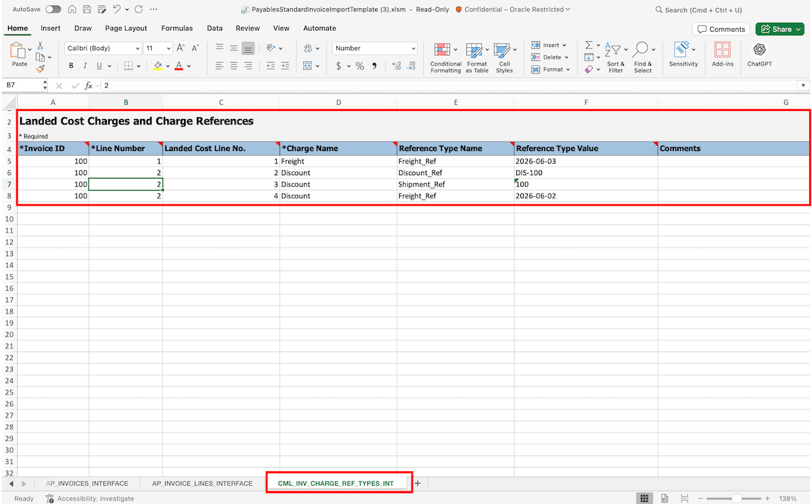Click the Home icon in title bar
The width and height of the screenshot is (812, 504).
tap(72, 9)
